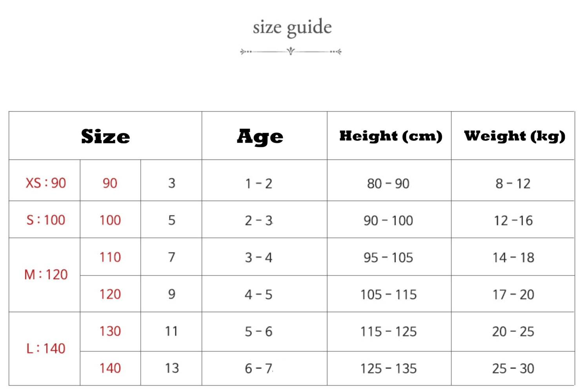Click the "Height (cm)" header cell
Image resolution: width=584 pixels, height=392 pixels.
coord(391,136)
